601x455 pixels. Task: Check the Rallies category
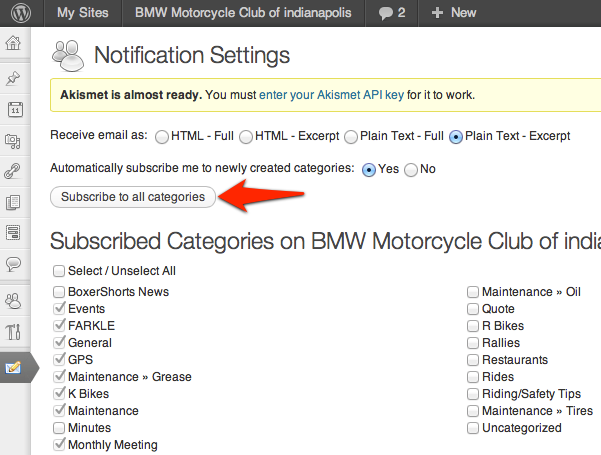pos(473,343)
